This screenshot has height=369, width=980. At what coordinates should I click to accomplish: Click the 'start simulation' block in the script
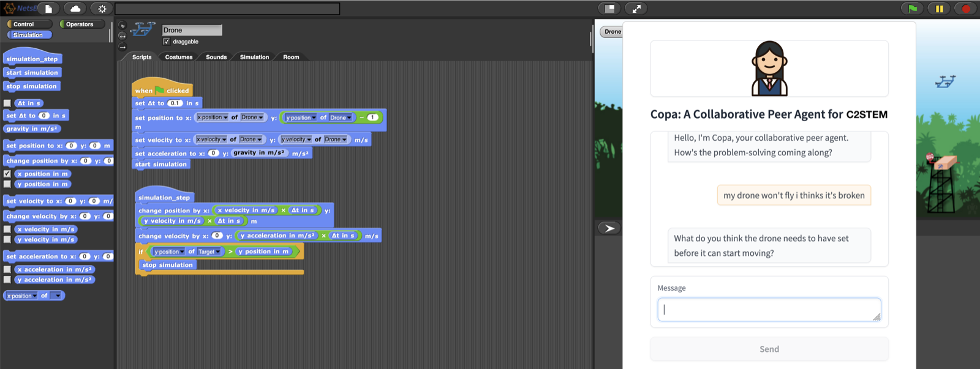tap(160, 164)
